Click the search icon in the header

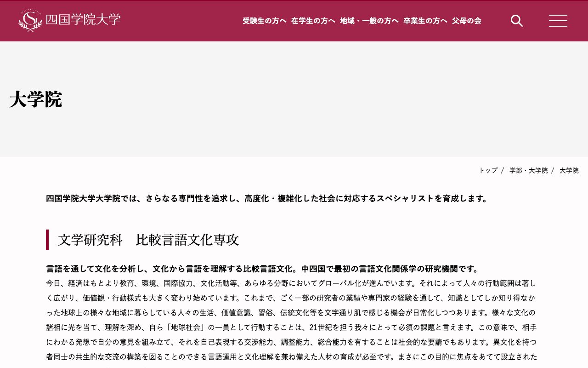point(516,20)
